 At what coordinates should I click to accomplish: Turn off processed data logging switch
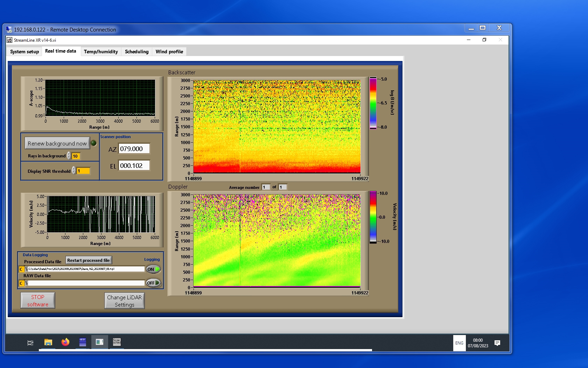[x=153, y=269]
